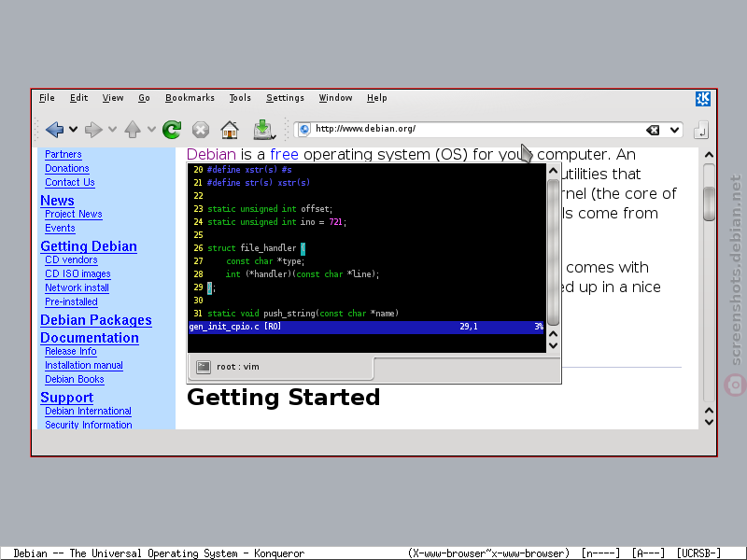Click the vim terminal scrollbar lower up arrow
Image resolution: width=747 pixels, height=560 pixels.
pos(553,334)
